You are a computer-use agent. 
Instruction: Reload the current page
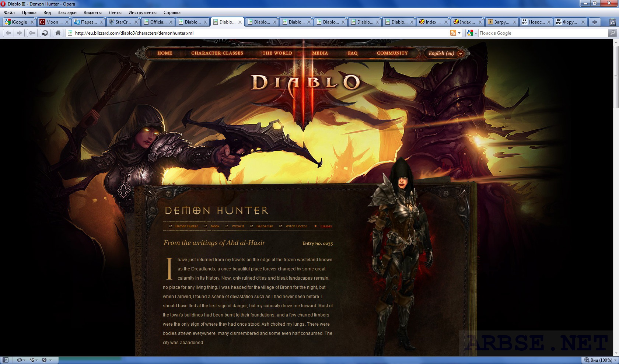tap(45, 33)
